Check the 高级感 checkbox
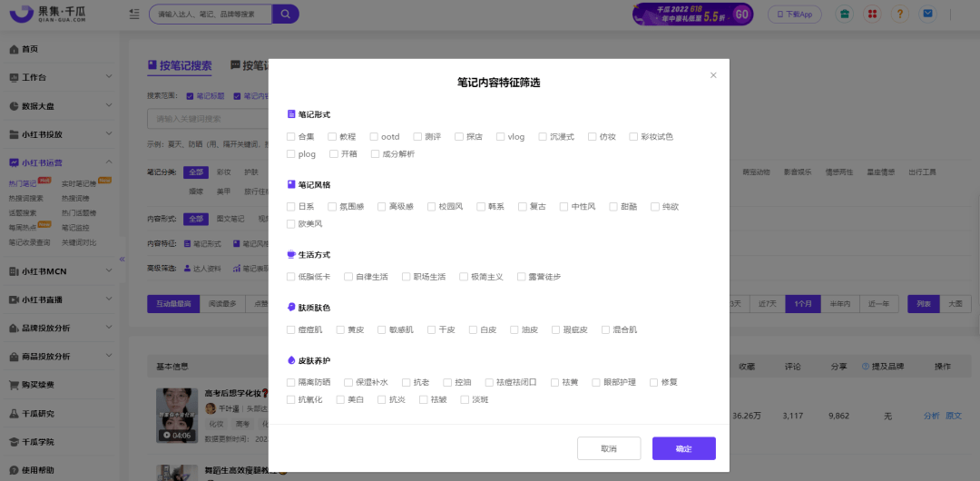Image resolution: width=980 pixels, height=481 pixels. pos(381,206)
